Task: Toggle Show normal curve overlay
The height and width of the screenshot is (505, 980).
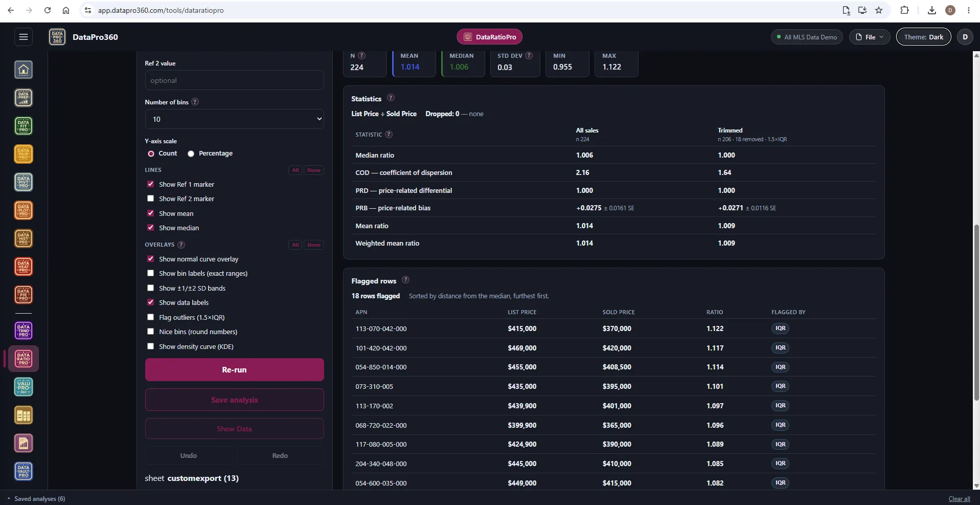Action: [150, 259]
